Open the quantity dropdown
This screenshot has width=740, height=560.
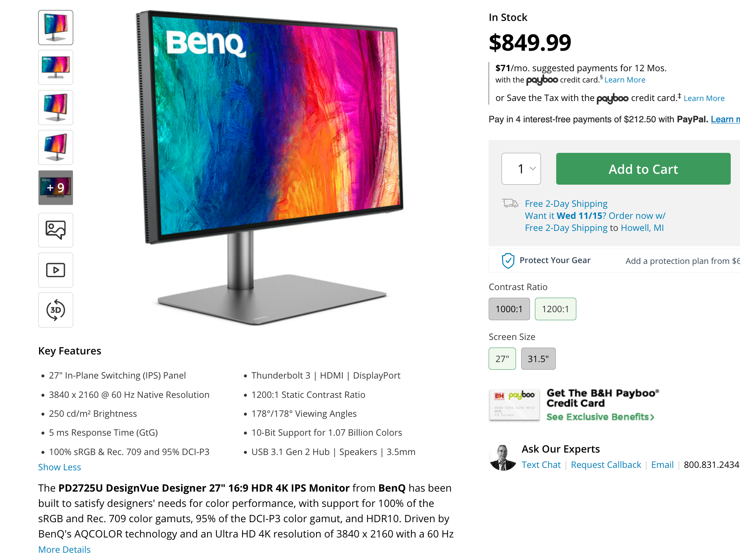point(521,169)
